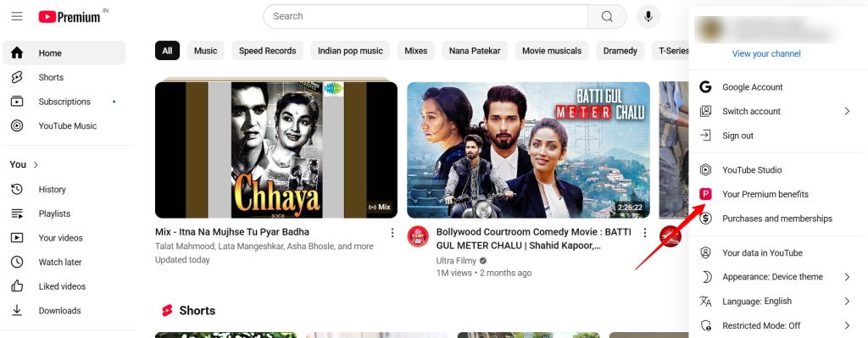Select the Movie musicals filter chip
The width and height of the screenshot is (868, 338).
[x=552, y=51]
